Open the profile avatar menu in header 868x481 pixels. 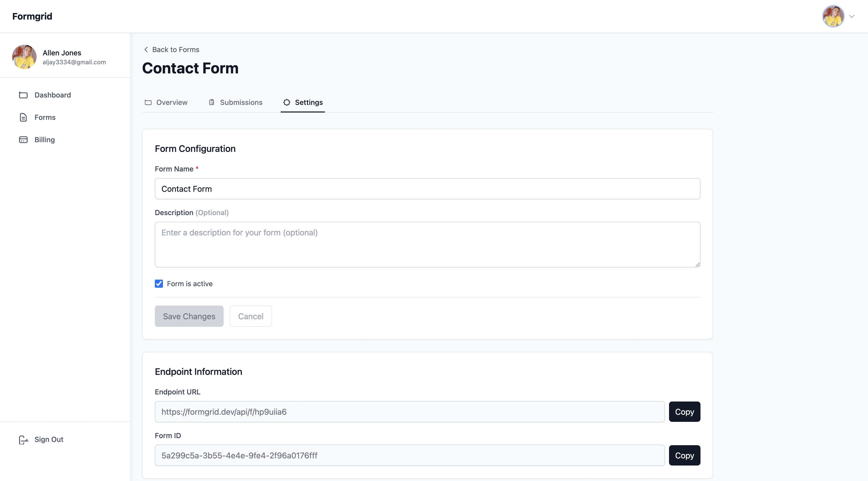pos(833,16)
